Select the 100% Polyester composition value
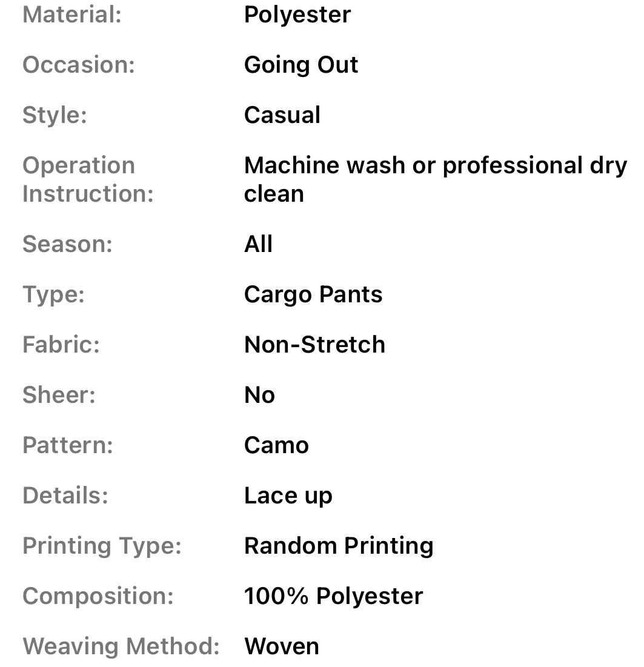This screenshot has width=644, height=667. (333, 596)
